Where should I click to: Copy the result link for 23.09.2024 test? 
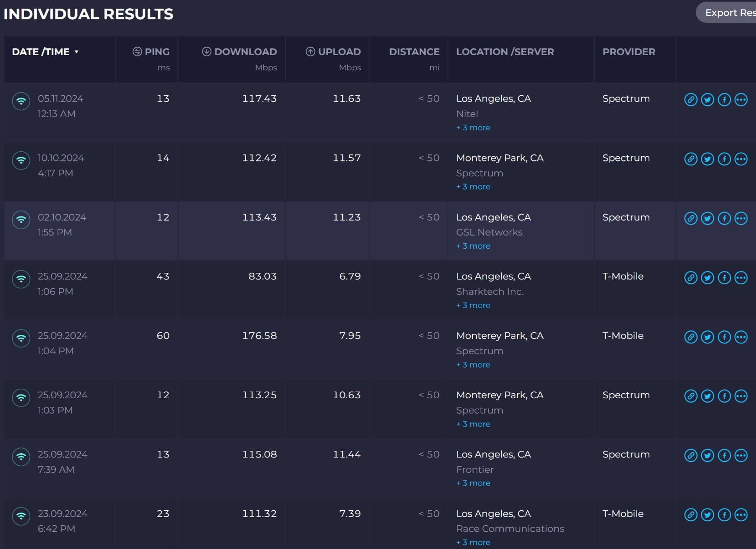point(691,514)
